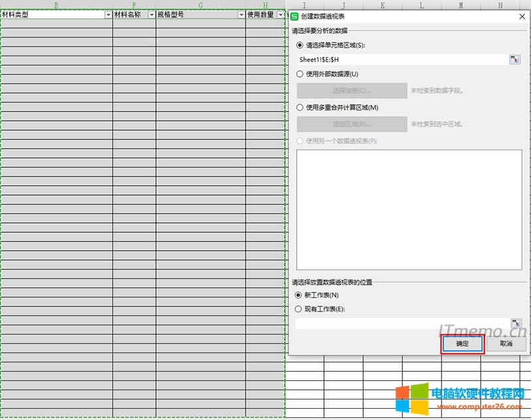Click the 确定 button

(462, 344)
